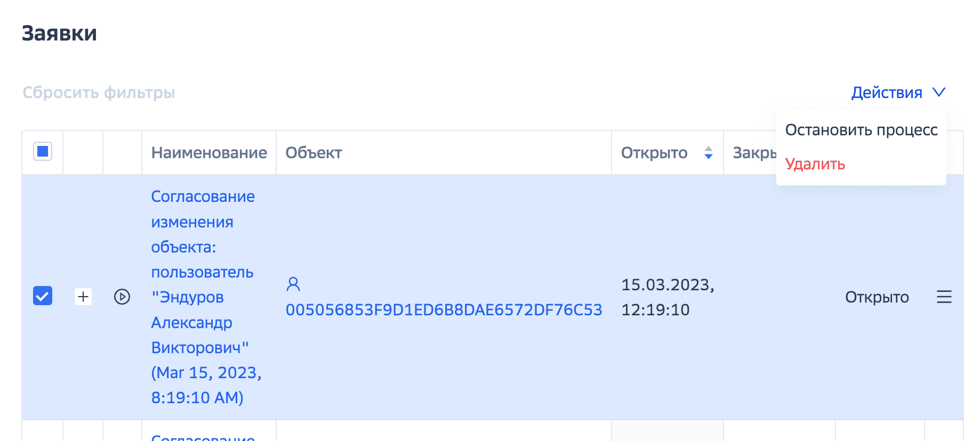Click the chevron arrow next to Действия
This screenshot has width=980, height=441.
(939, 93)
